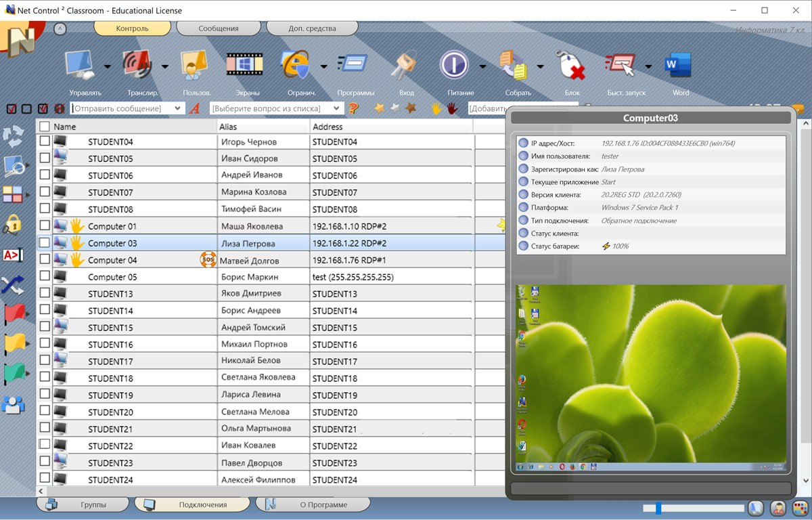Open the Огранич. internet restrictions icon

pyautogui.click(x=296, y=66)
